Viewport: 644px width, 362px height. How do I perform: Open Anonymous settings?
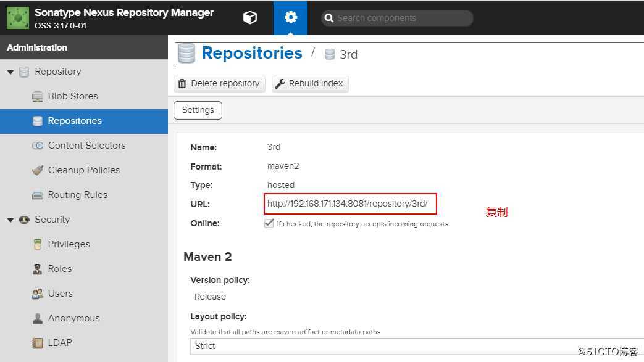coord(73,318)
